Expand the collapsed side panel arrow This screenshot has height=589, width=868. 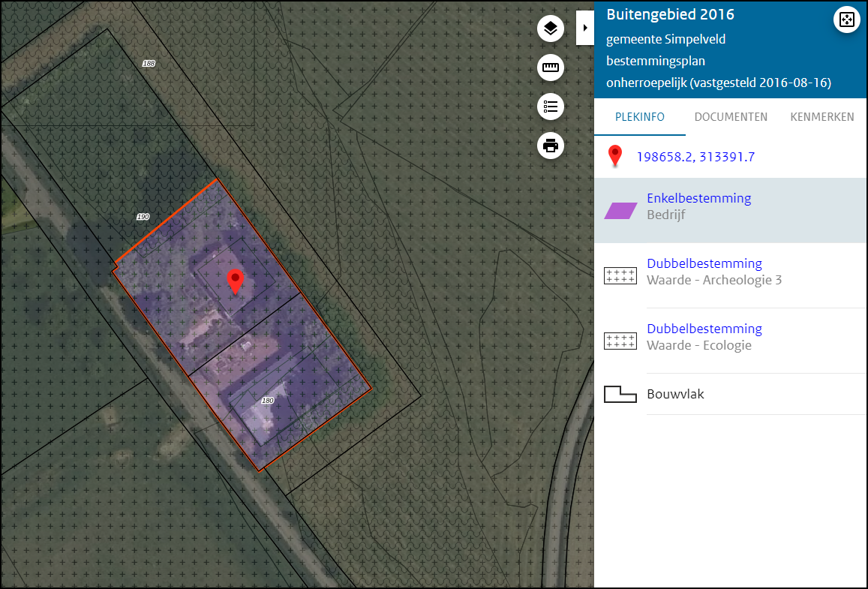coord(585,27)
